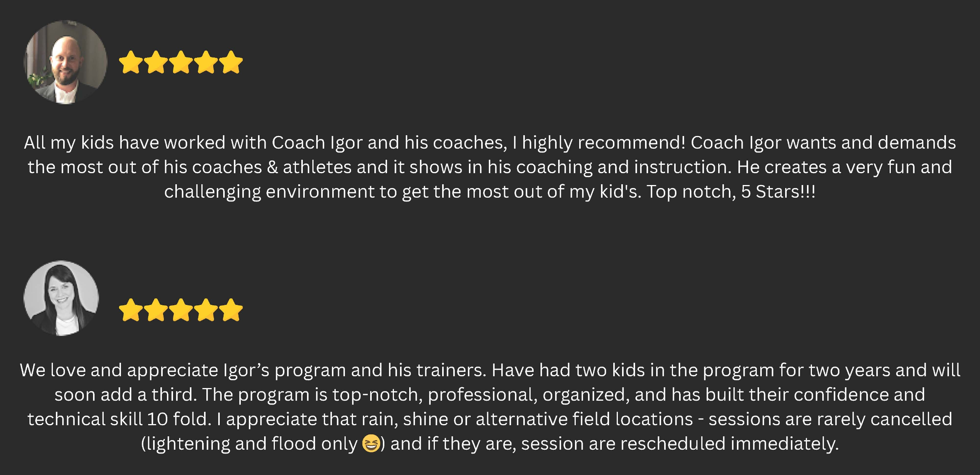Click fourth star of the bottom review rating
Viewport: 980px width, 475px height.
(x=206, y=310)
